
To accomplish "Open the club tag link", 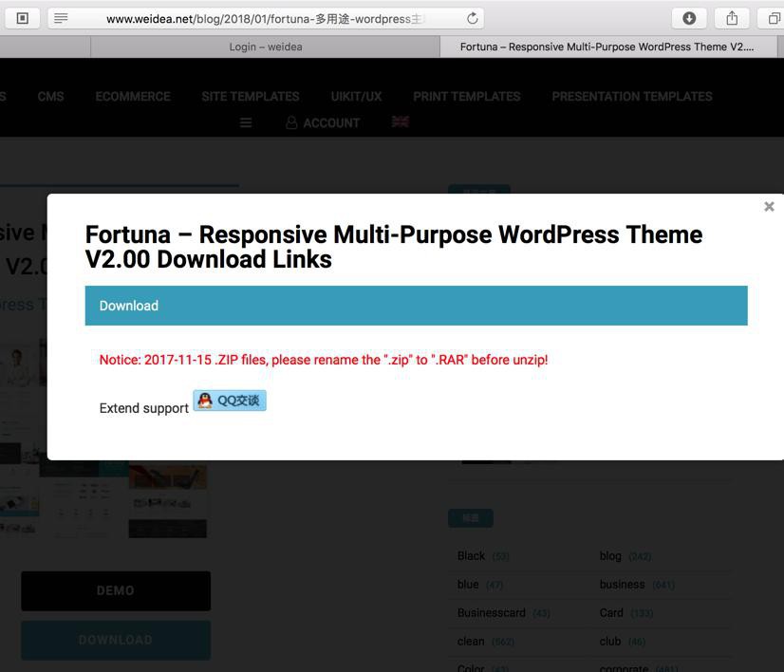I will [x=610, y=641].
